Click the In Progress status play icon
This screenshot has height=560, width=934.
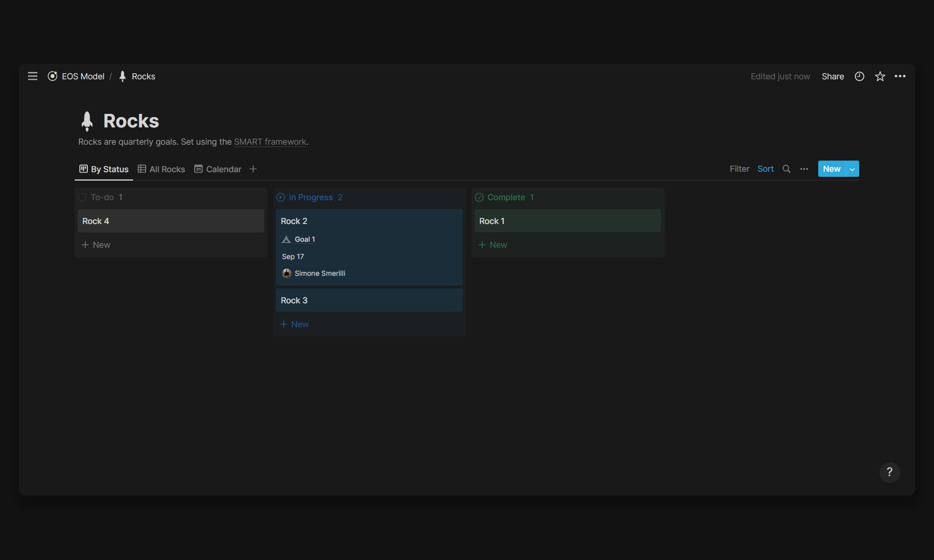(x=281, y=197)
